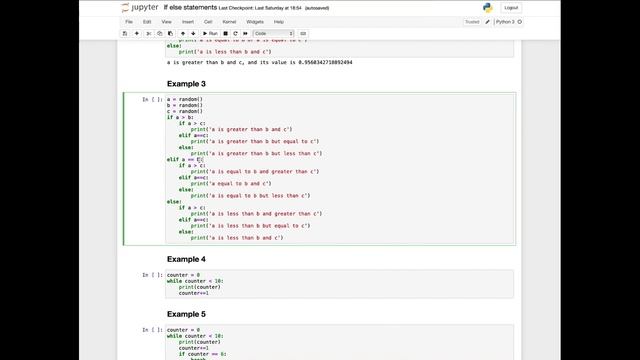The image size is (640, 360).
Task: Open the Cell menu
Action: pyautogui.click(x=208, y=22)
